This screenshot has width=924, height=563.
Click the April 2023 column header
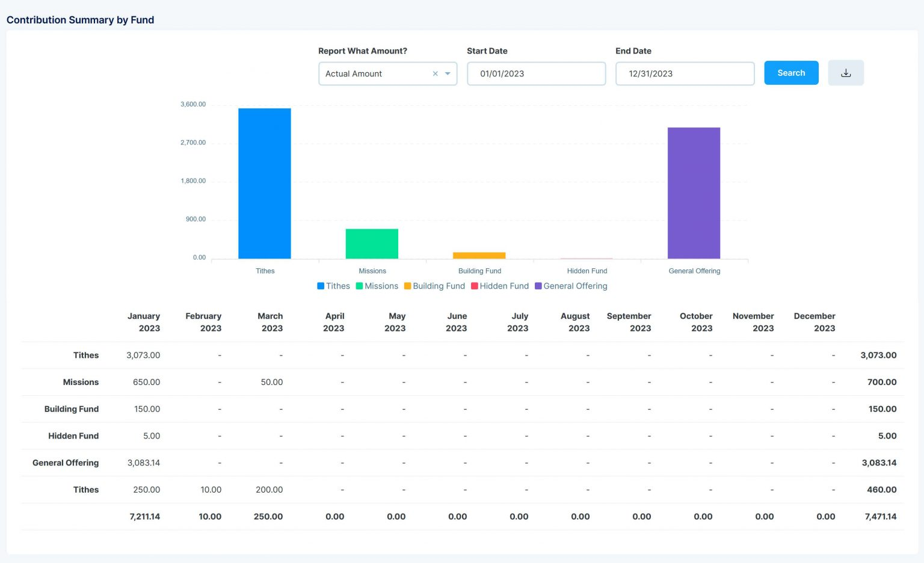(334, 322)
